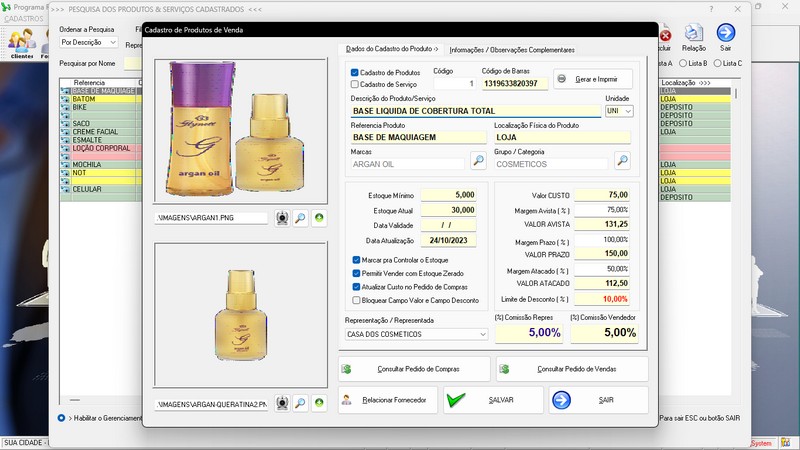Click the Relação toolbar icon
800x450 pixels.
click(693, 39)
